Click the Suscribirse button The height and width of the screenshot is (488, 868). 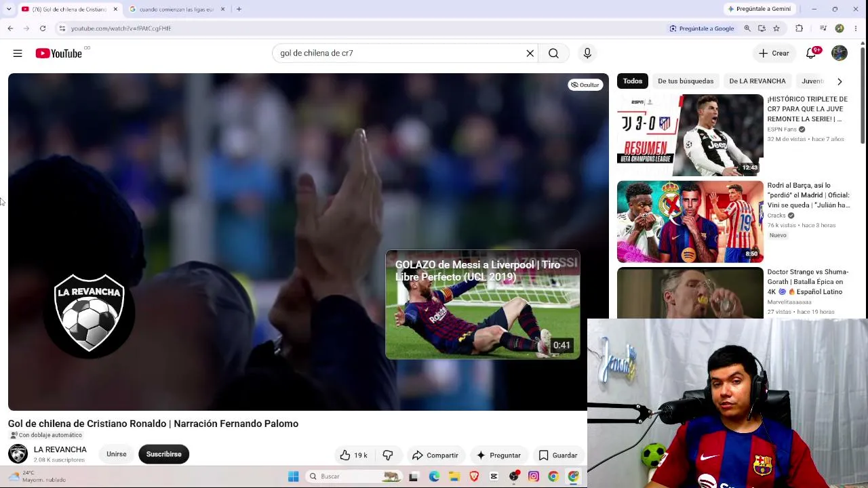coord(164,455)
